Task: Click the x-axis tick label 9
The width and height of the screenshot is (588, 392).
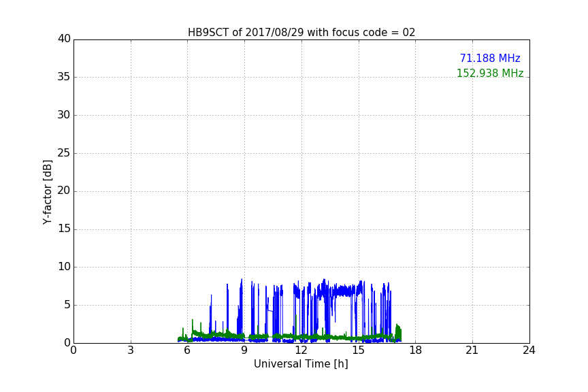Action: [244, 350]
